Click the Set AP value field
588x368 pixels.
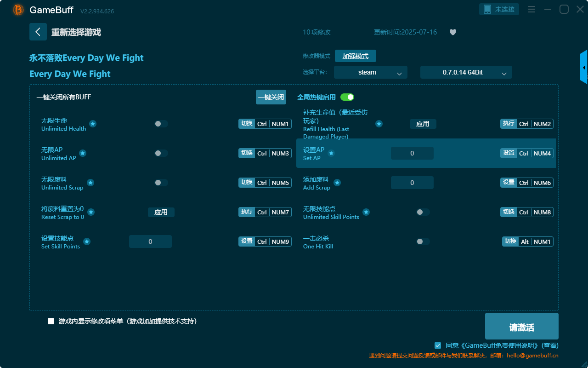412,153
